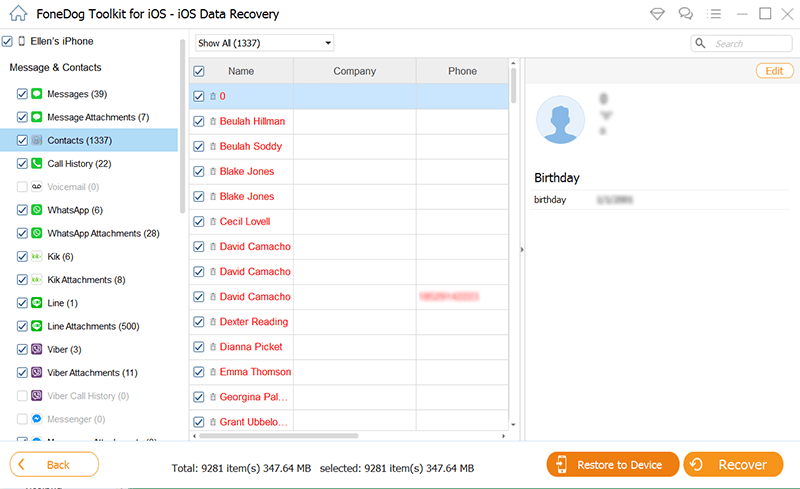Image resolution: width=800 pixels, height=489 pixels.
Task: Collapse the detail panel with the splitter arrow
Action: coord(522,250)
